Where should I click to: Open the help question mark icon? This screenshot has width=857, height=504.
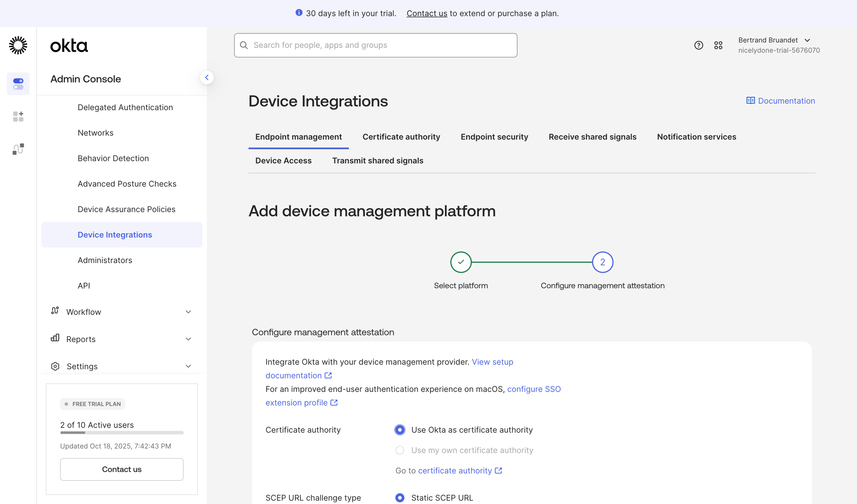(x=698, y=45)
